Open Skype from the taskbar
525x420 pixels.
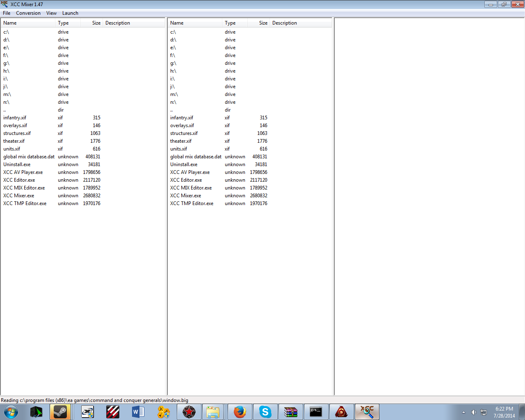265,412
